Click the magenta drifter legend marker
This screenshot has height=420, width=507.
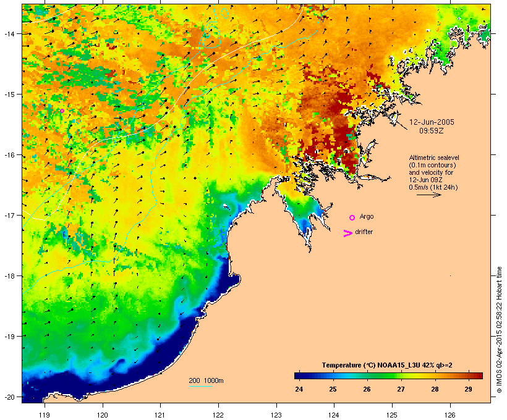click(348, 233)
